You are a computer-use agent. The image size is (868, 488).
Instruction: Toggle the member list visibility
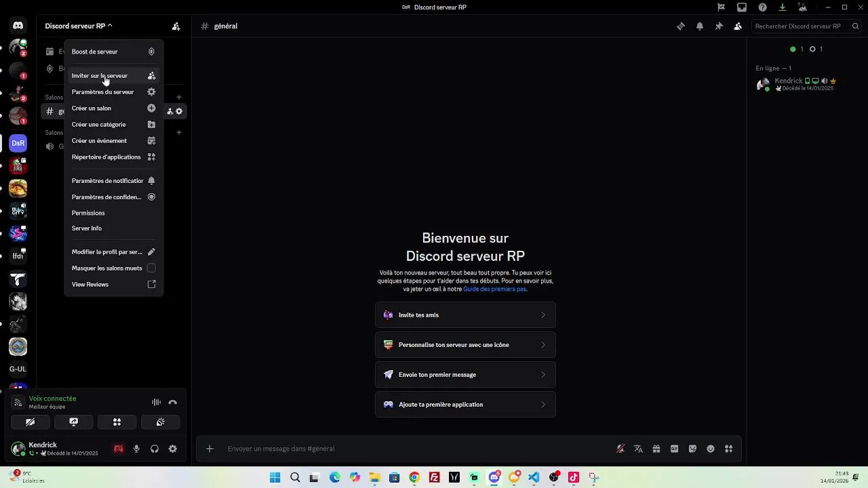[738, 26]
